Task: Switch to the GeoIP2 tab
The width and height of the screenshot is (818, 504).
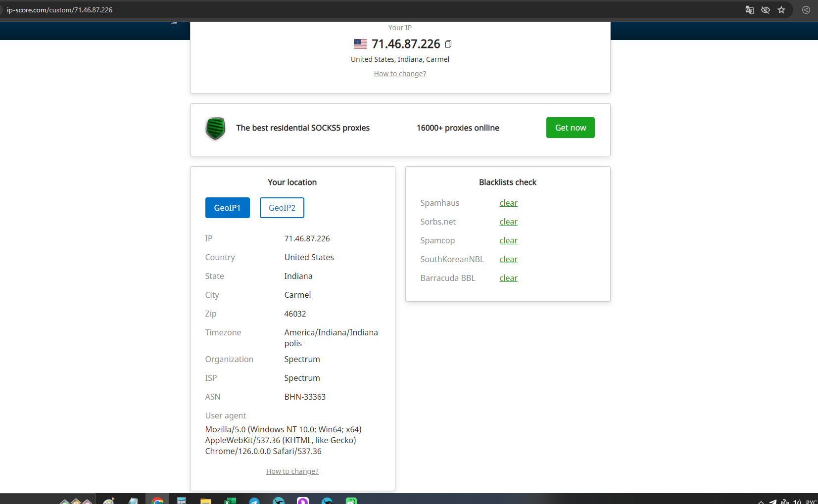Action: [282, 208]
